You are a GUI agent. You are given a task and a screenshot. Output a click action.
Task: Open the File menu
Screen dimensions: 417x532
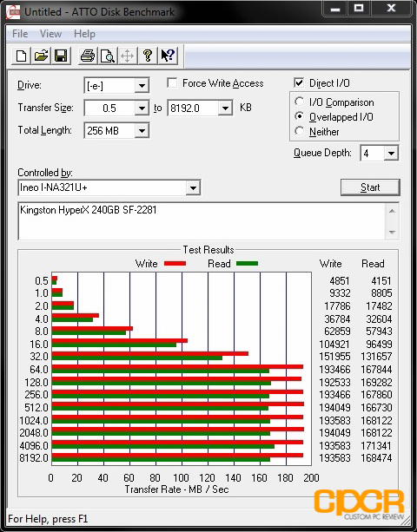pyautogui.click(x=20, y=34)
